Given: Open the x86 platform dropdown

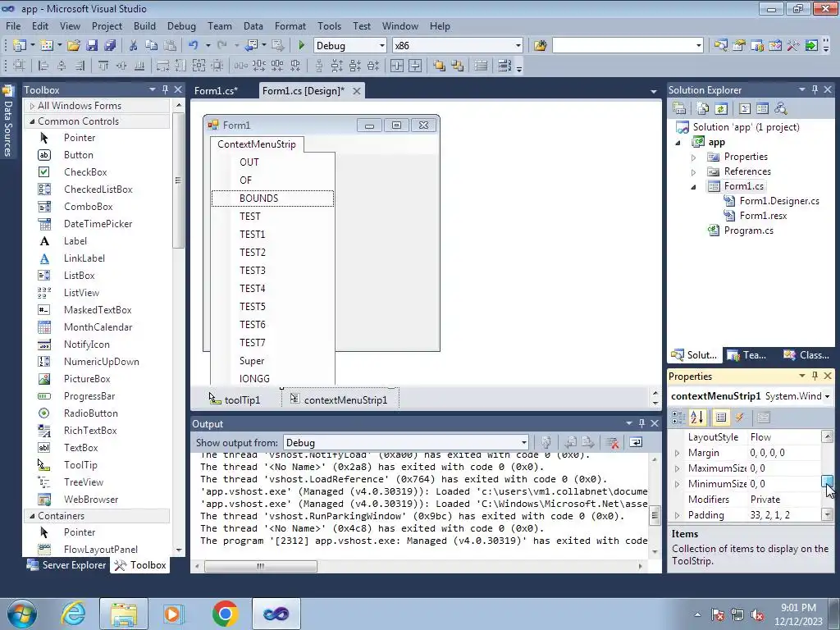Looking at the screenshot, I should point(518,46).
